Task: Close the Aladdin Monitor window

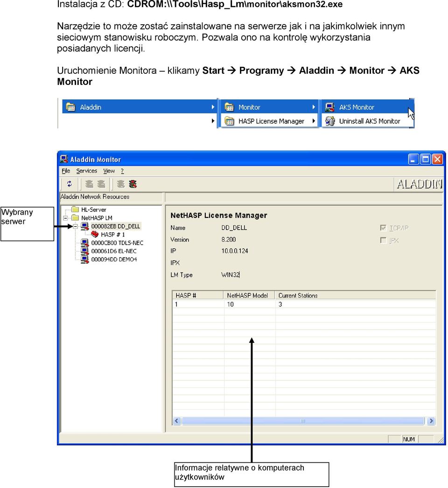Action: [x=437, y=160]
